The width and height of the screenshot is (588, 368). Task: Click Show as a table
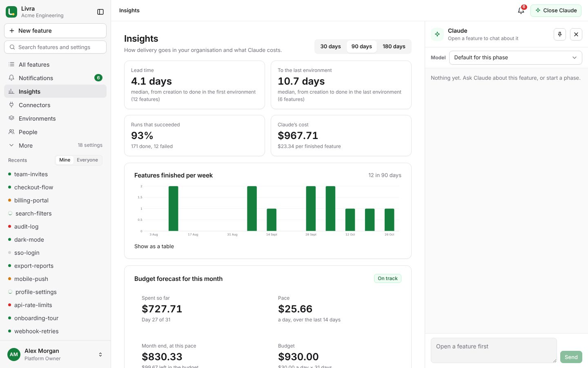tap(154, 247)
